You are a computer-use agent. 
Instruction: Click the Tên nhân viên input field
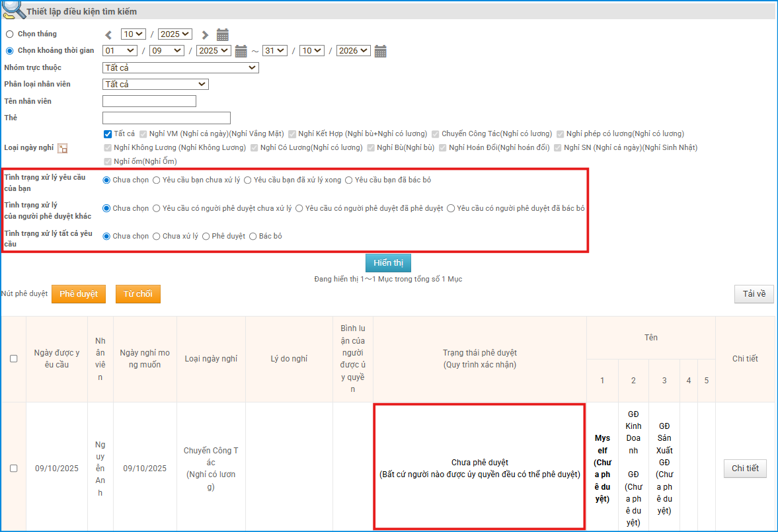(x=149, y=101)
